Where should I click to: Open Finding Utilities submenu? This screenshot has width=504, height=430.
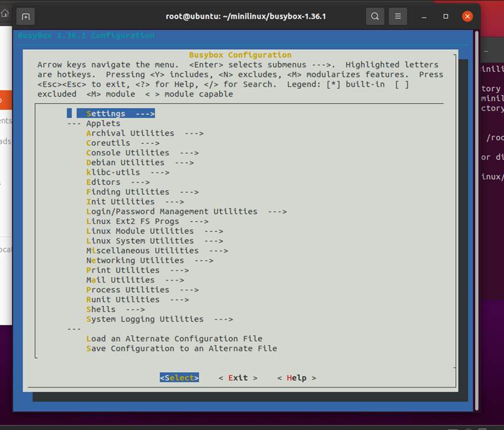[142, 192]
